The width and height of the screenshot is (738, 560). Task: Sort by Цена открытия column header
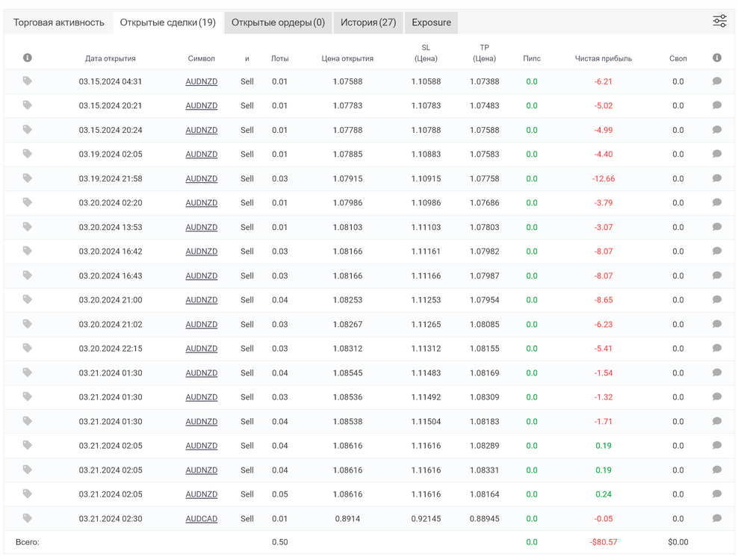347,58
